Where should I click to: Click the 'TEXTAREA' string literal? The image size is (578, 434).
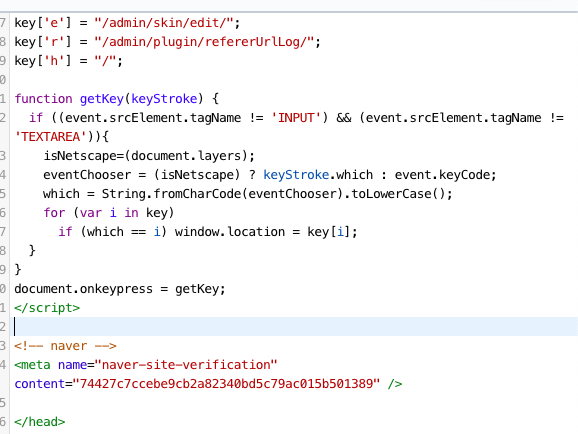[x=51, y=137]
